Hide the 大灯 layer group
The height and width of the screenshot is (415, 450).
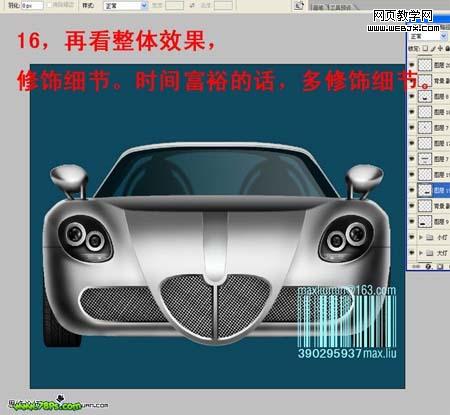pyautogui.click(x=412, y=253)
